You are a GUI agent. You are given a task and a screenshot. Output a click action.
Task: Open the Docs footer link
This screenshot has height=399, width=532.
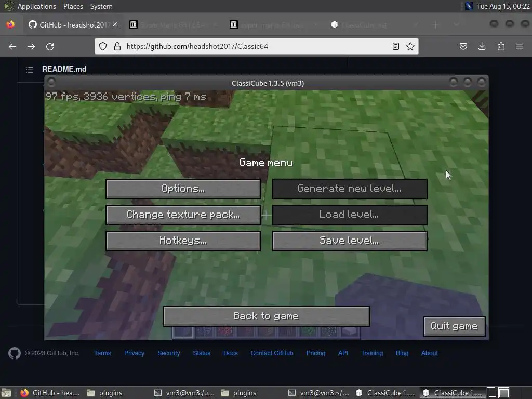230,353
